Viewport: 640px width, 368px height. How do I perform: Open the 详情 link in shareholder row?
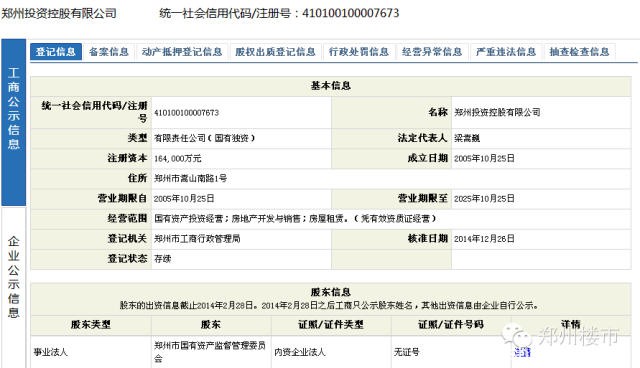point(522,352)
